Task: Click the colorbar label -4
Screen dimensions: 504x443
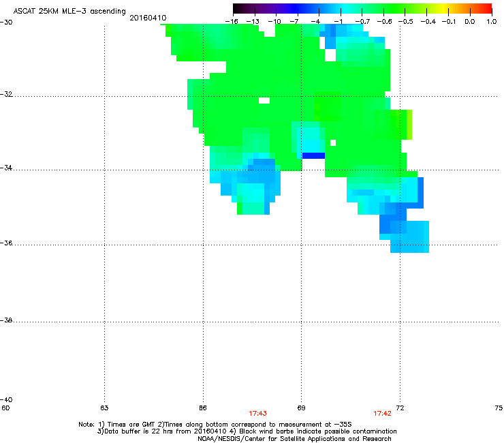Action: (315, 22)
